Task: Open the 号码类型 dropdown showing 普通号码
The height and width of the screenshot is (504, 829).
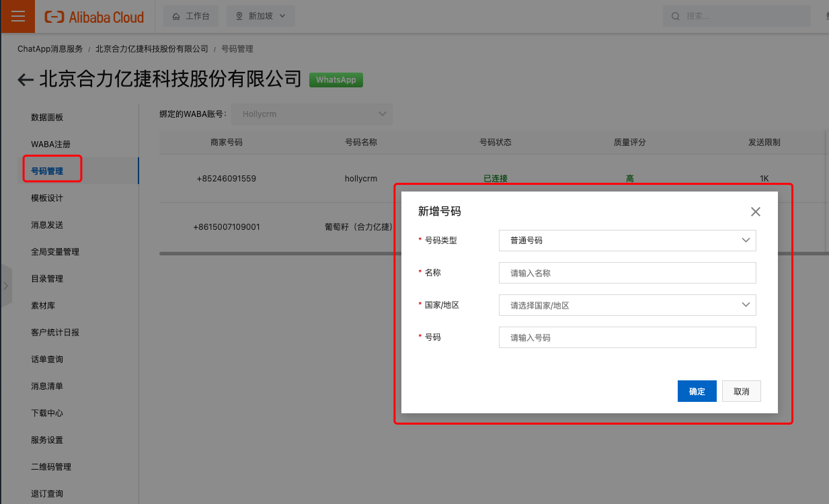Action: click(627, 241)
